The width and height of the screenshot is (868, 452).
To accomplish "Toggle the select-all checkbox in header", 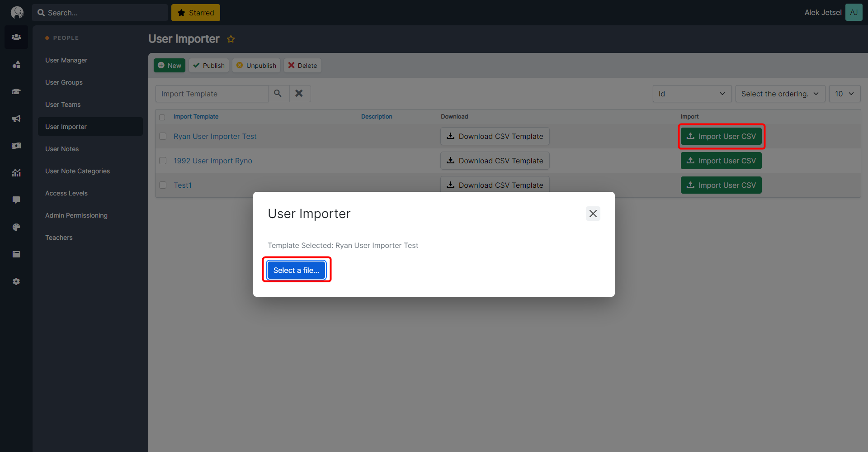I will click(162, 117).
